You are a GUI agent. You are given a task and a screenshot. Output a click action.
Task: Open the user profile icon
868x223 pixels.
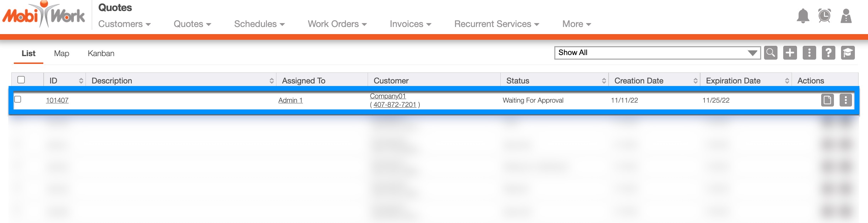846,16
